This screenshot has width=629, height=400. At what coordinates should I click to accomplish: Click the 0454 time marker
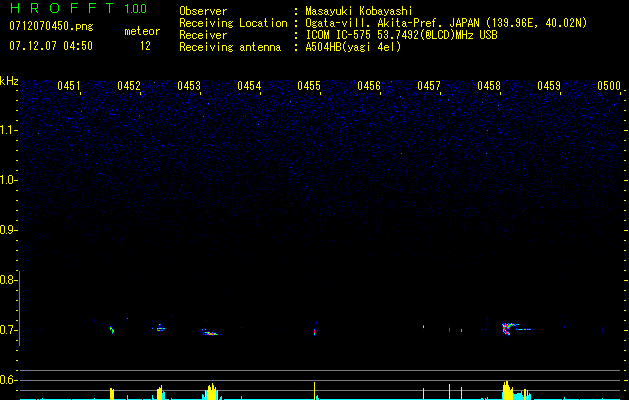click(x=249, y=86)
